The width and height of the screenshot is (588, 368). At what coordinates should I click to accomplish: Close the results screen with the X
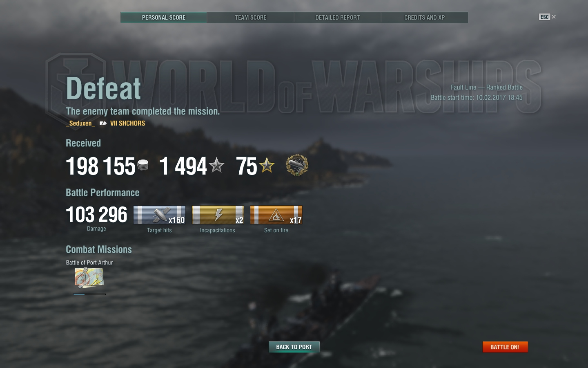(554, 17)
